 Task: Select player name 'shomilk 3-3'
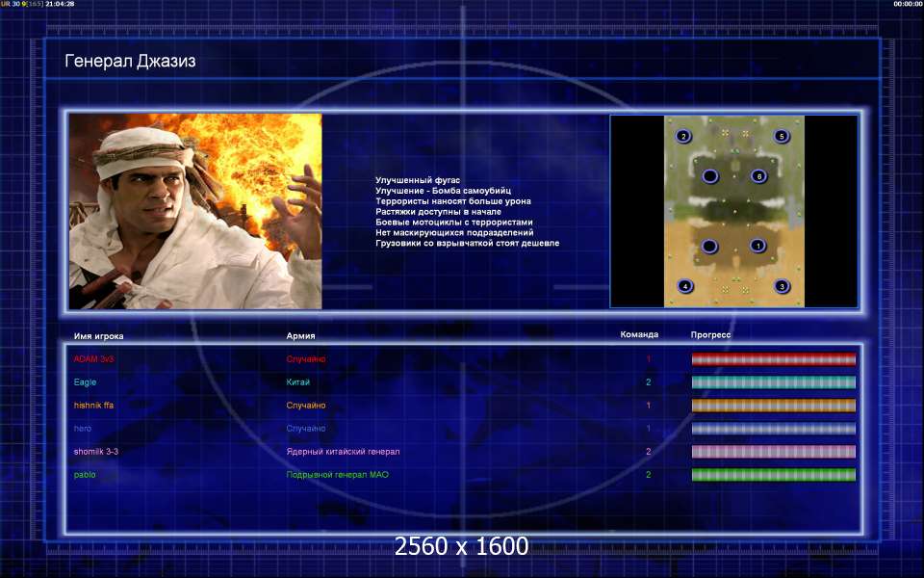(96, 451)
